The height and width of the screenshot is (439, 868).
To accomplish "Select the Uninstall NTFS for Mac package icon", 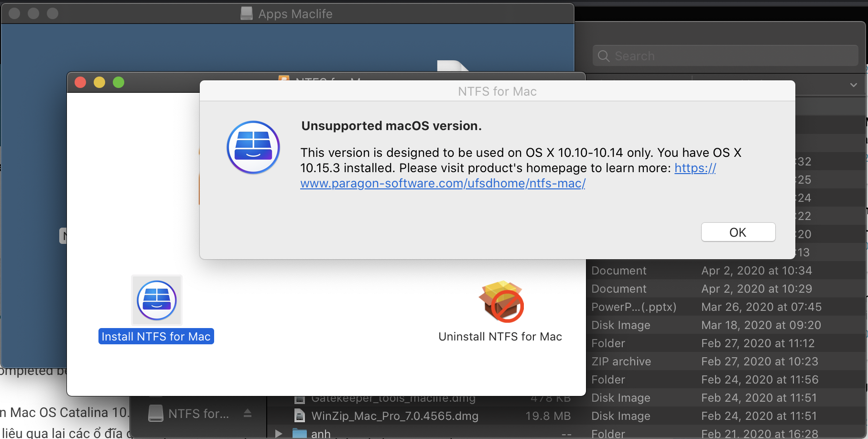I will point(501,302).
